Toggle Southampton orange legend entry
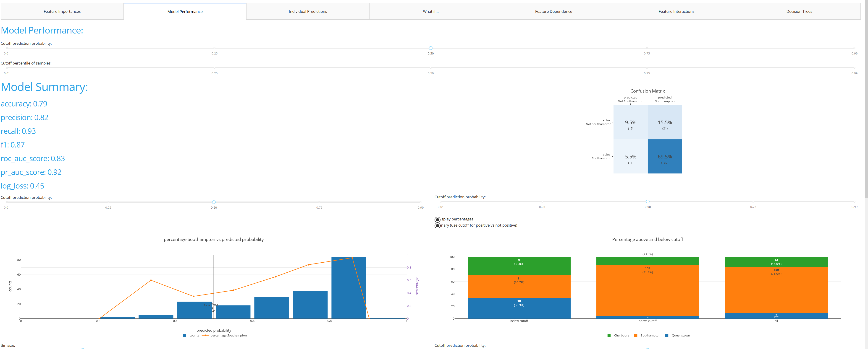 [650, 336]
